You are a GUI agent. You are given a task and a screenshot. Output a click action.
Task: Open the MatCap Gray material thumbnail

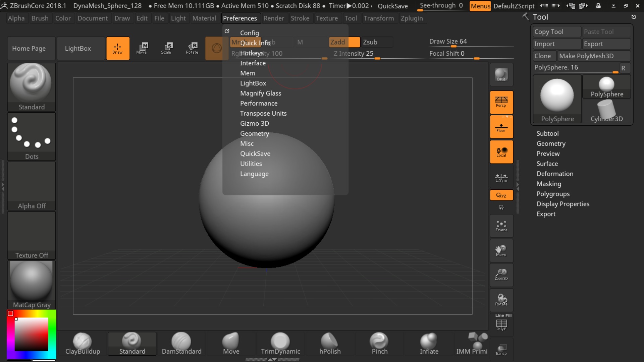click(32, 285)
